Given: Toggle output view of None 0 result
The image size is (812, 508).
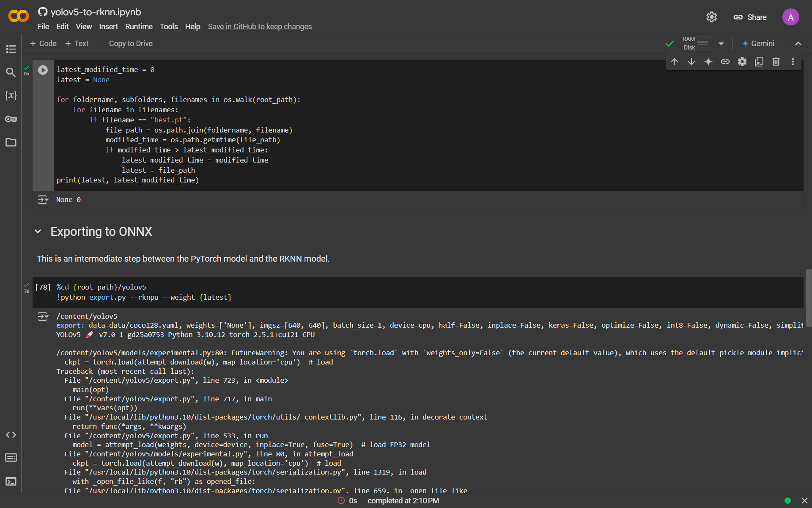Looking at the screenshot, I should (x=43, y=199).
